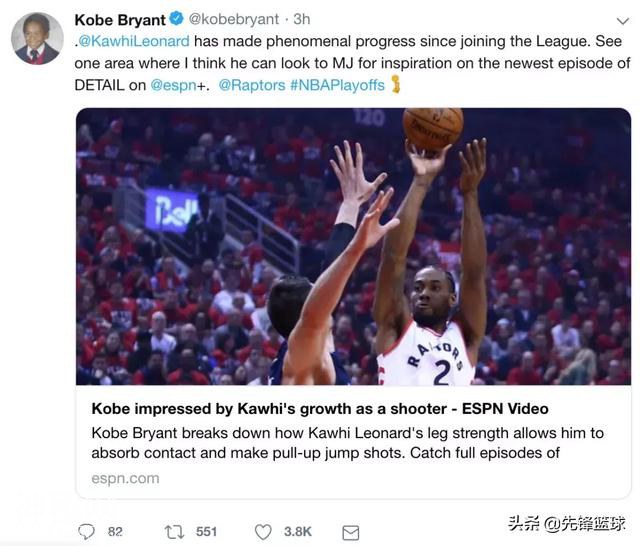The image size is (640, 546).
Task: Click the 3.8K likes count
Action: [298, 532]
